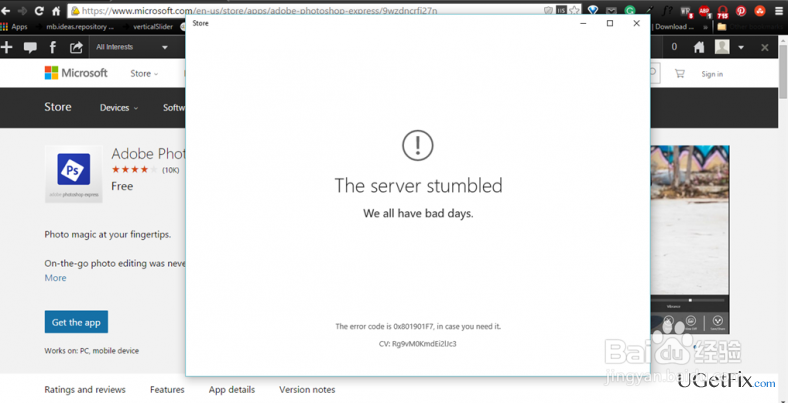Switch to the App details tab
This screenshot has width=788, height=404.
232,389
